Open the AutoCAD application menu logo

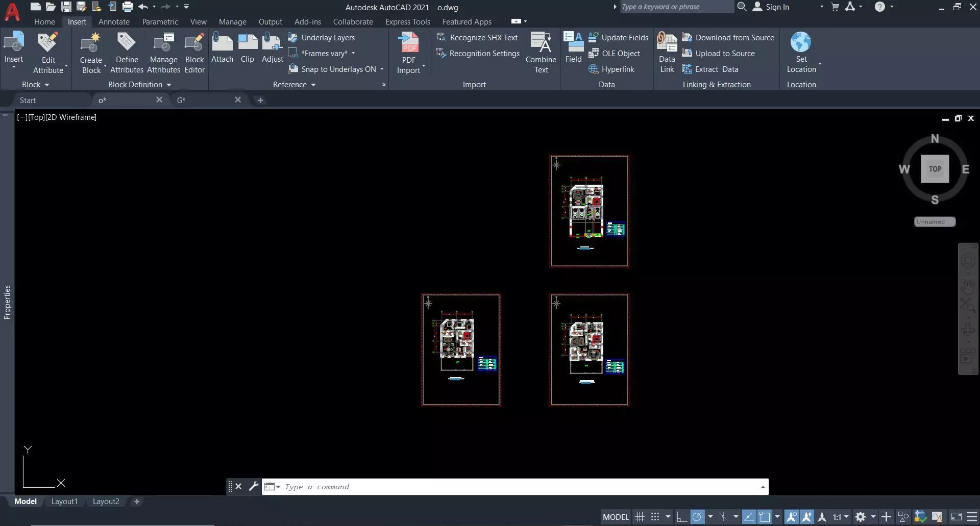pyautogui.click(x=12, y=12)
